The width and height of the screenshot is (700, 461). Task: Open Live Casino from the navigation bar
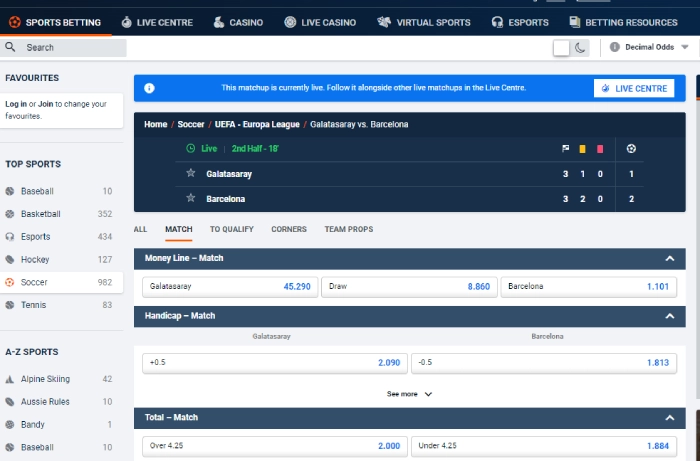(x=320, y=22)
